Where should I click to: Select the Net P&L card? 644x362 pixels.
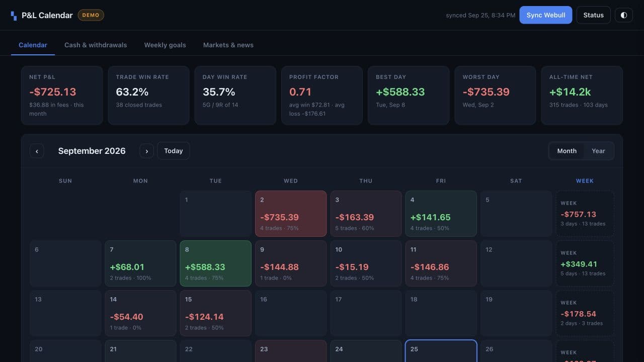(62, 95)
